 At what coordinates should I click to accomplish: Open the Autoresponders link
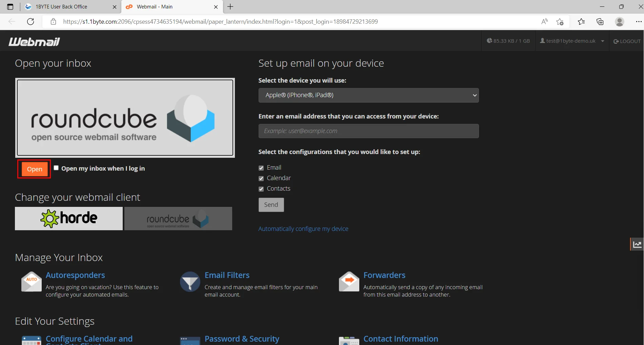pos(75,275)
